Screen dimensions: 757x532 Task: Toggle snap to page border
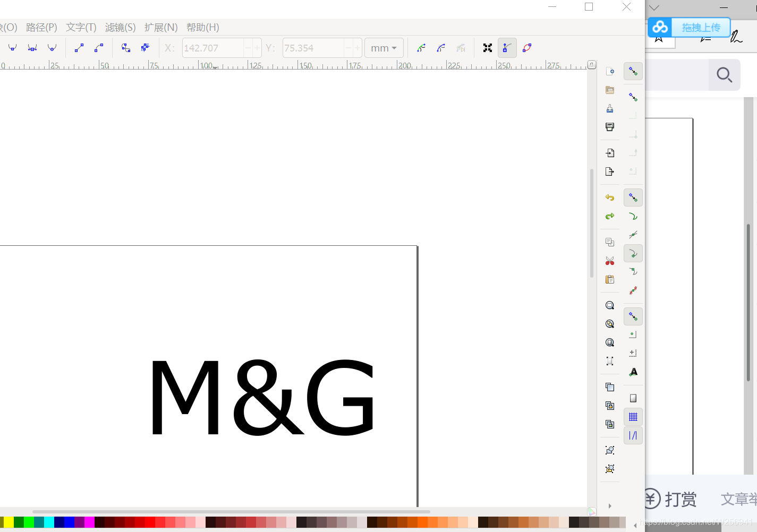(x=633, y=398)
